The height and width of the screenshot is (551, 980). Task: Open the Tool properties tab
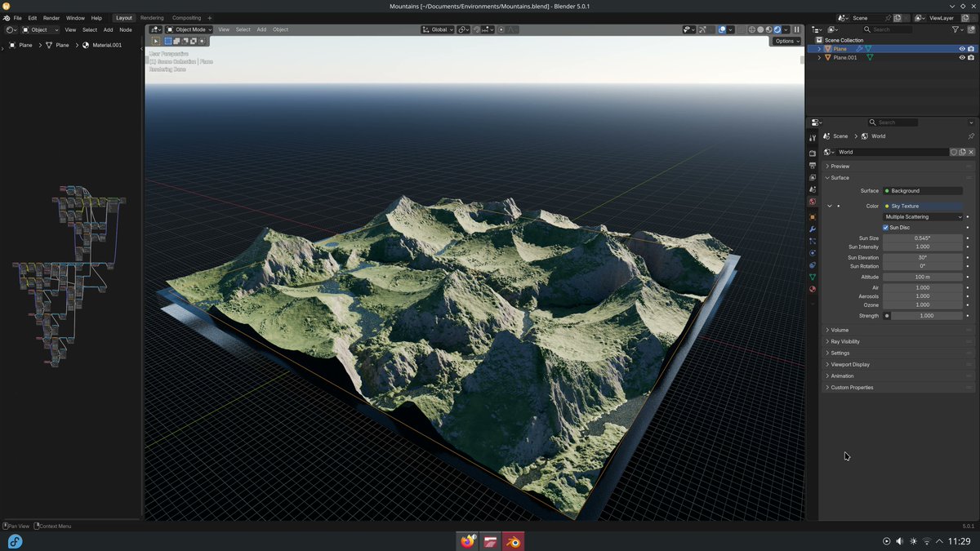pyautogui.click(x=812, y=138)
